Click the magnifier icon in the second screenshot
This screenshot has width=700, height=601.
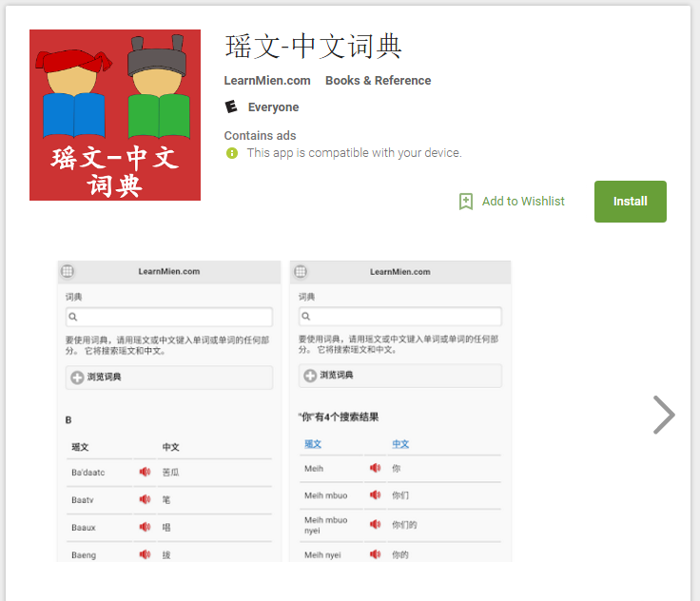pyautogui.click(x=306, y=316)
